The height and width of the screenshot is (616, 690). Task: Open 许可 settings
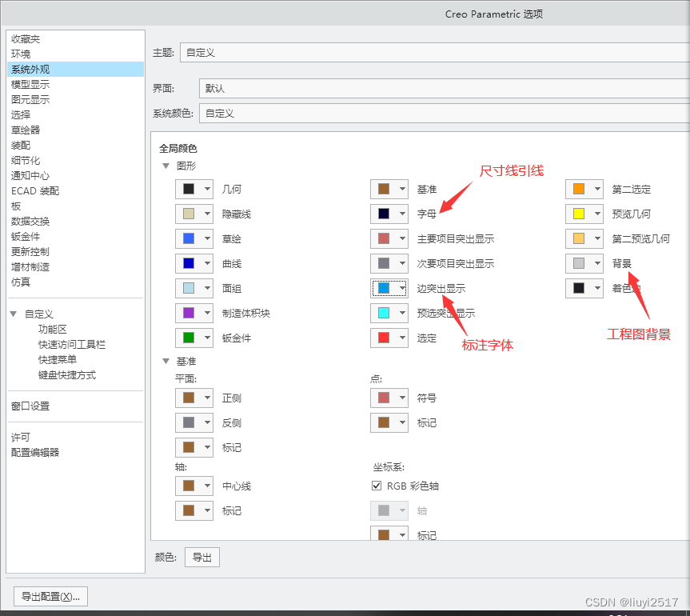(21, 438)
